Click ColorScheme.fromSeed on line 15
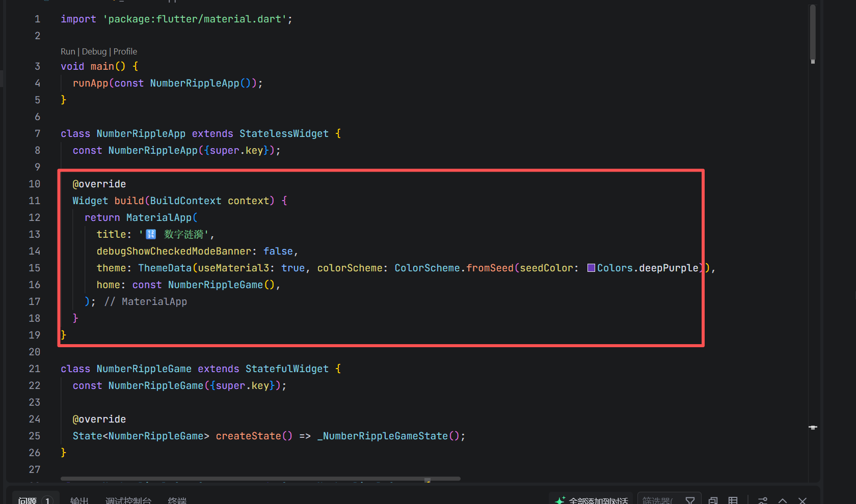This screenshot has width=856, height=504. pyautogui.click(x=454, y=268)
